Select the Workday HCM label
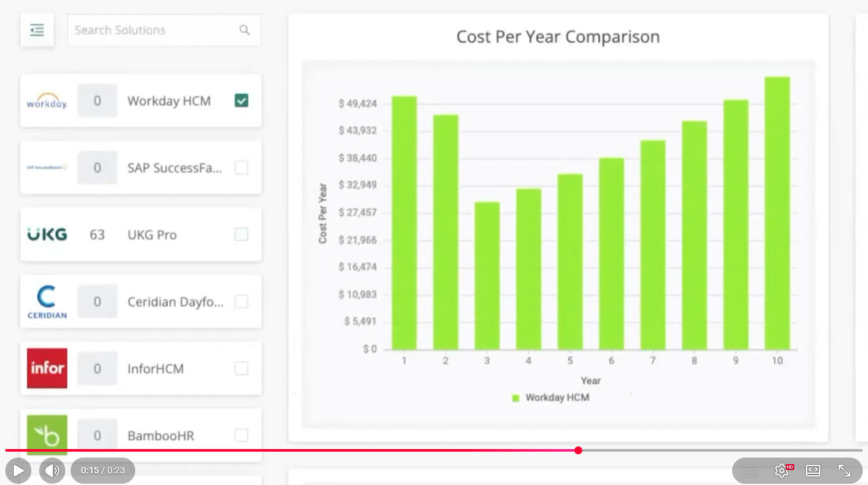Image resolution: width=868 pixels, height=485 pixels. tap(169, 101)
